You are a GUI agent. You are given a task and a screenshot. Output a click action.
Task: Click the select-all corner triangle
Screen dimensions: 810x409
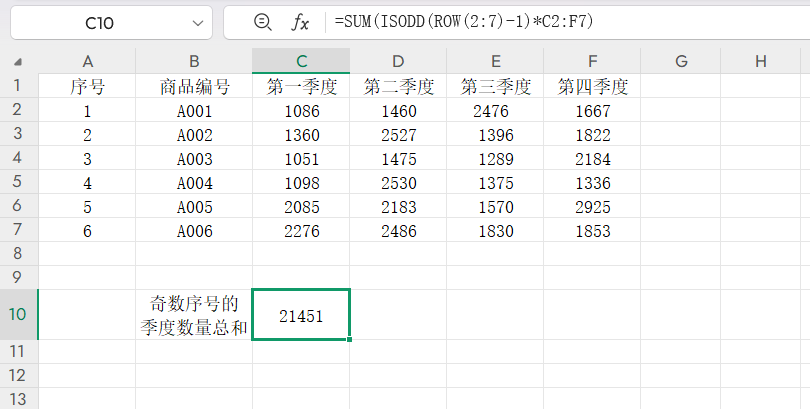(x=19, y=61)
